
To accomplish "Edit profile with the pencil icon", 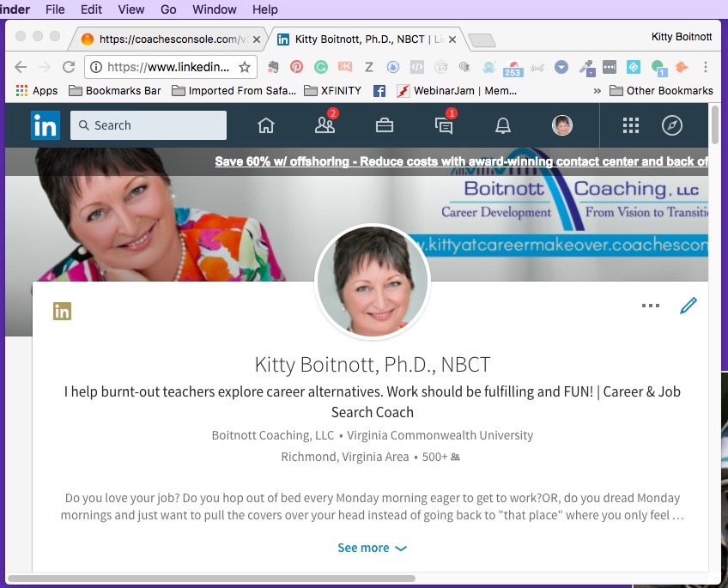I will click(x=689, y=306).
